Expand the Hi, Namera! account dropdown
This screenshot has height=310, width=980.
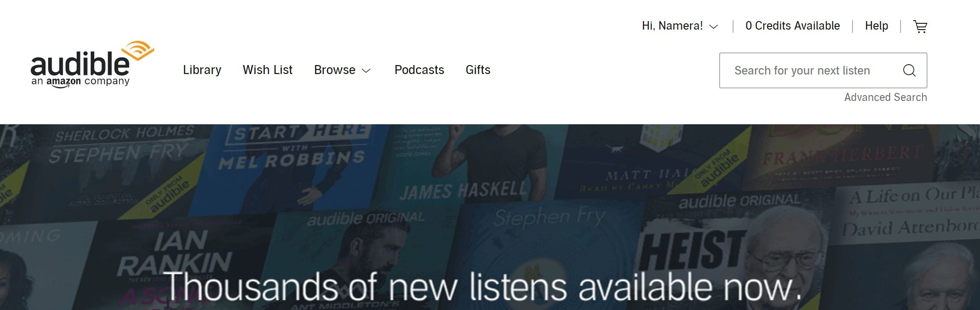[680, 26]
